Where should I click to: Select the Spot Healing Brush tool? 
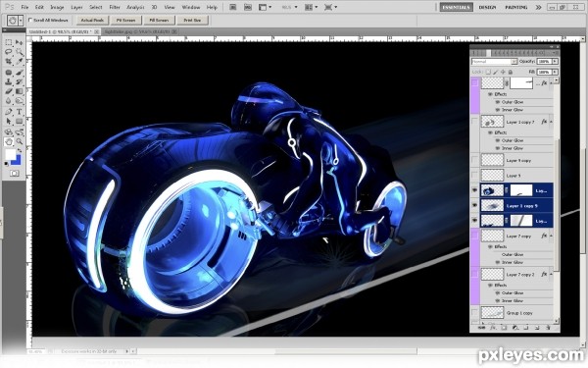8,73
